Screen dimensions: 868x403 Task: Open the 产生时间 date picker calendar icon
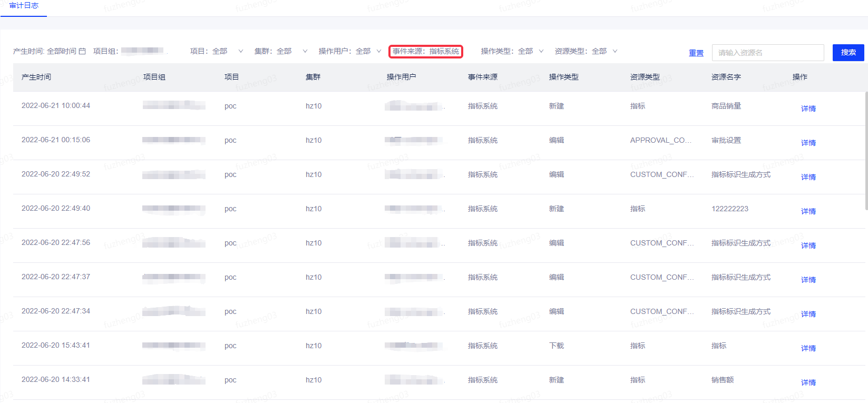[82, 51]
